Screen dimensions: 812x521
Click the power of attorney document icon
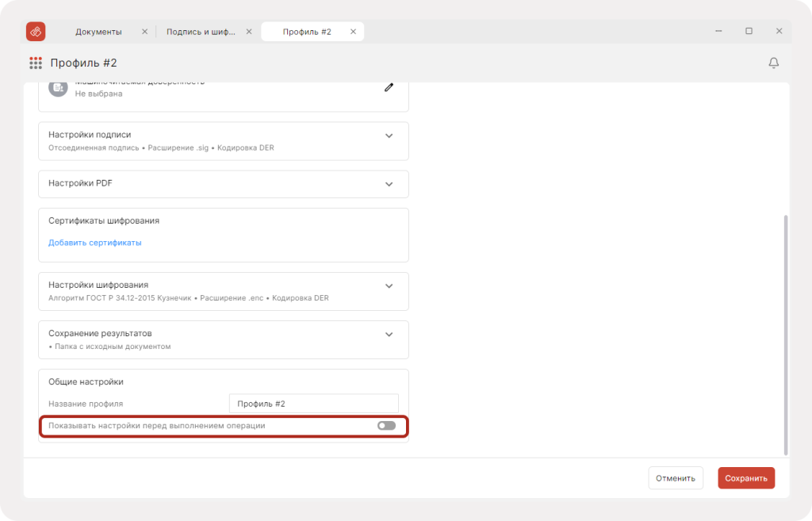pyautogui.click(x=58, y=87)
